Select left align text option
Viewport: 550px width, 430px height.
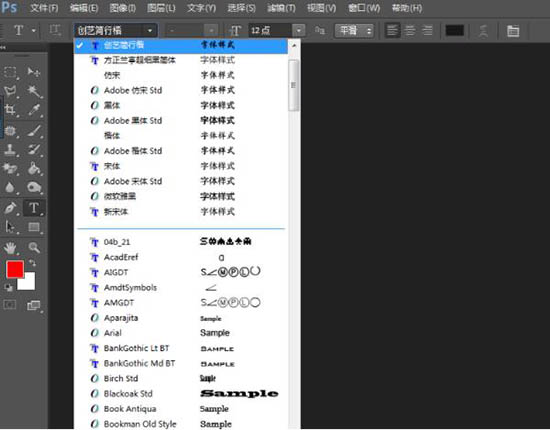[x=392, y=31]
